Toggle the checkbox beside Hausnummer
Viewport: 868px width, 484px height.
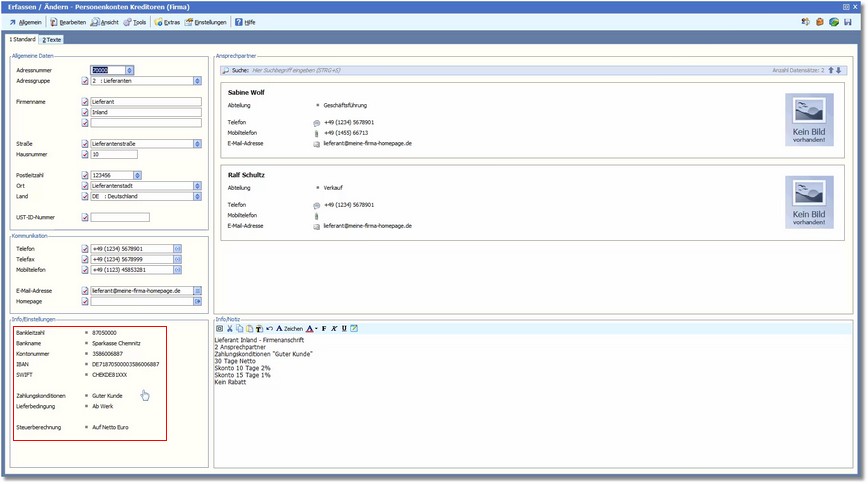point(85,154)
